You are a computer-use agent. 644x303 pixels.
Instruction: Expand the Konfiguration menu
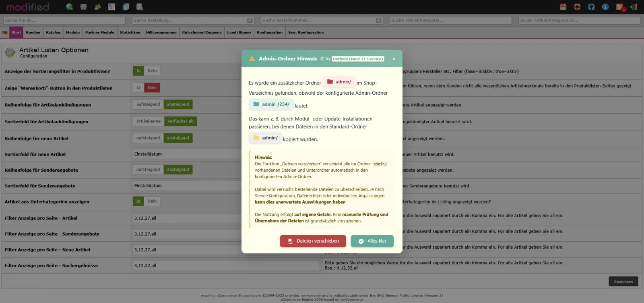tap(269, 33)
